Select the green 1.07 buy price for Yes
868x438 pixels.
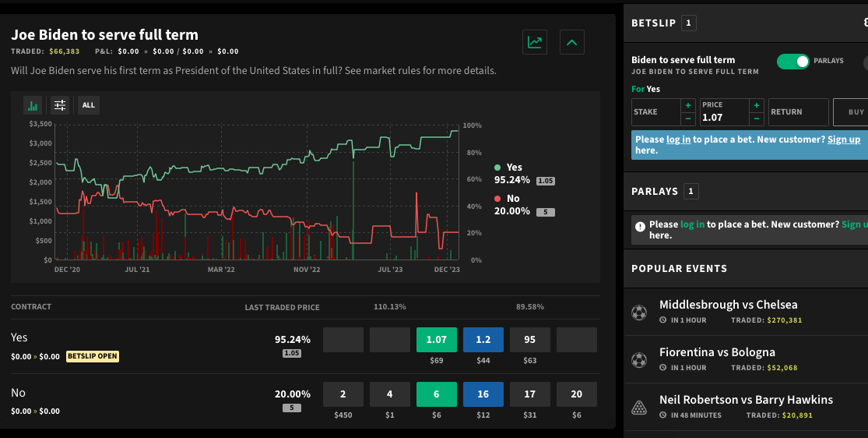pos(437,340)
